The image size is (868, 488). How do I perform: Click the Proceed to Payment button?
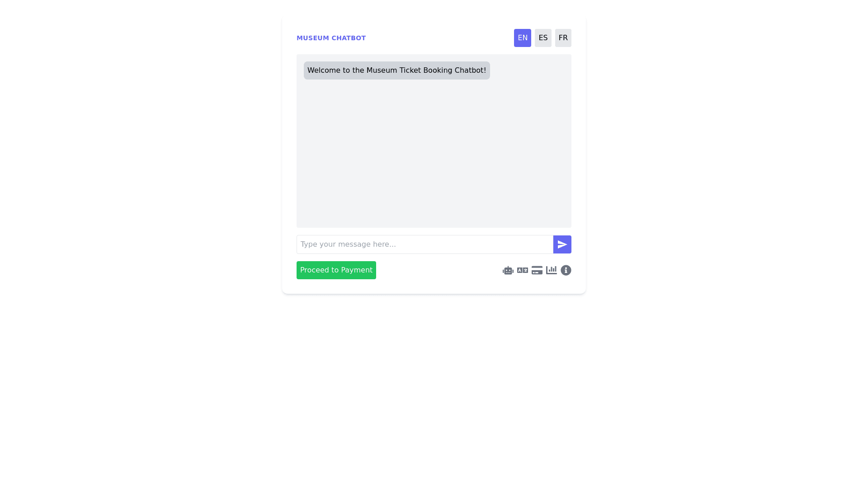336,270
